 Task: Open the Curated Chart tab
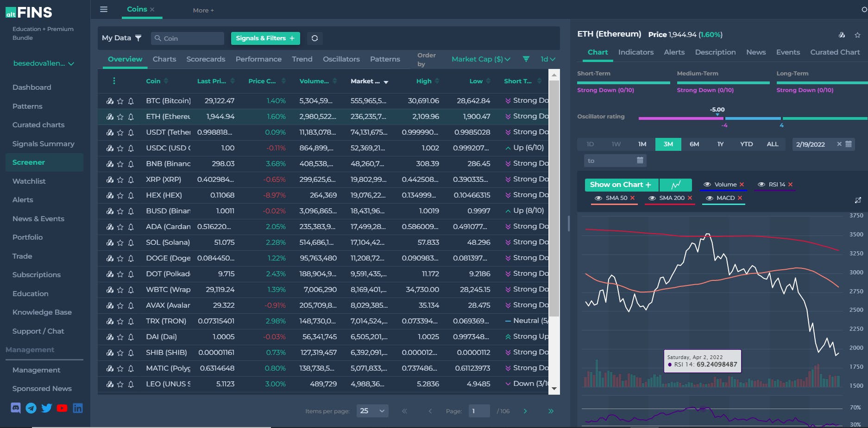coord(835,52)
